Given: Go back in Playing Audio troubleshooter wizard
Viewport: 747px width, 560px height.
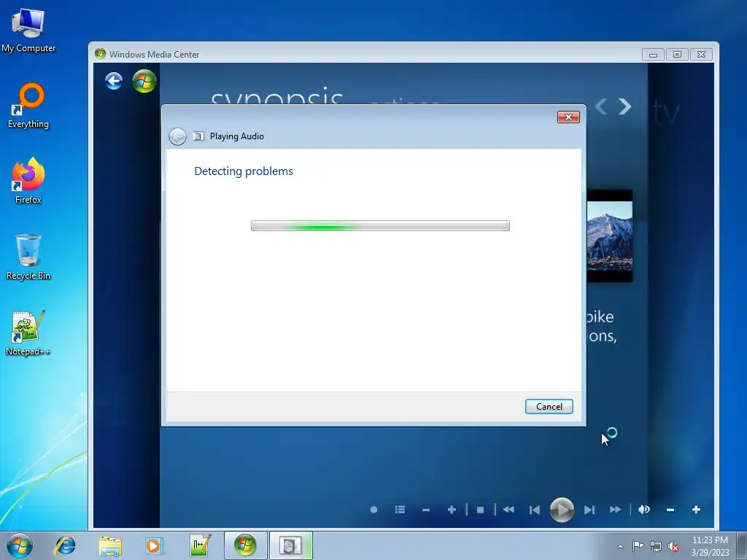Looking at the screenshot, I should coord(178,136).
